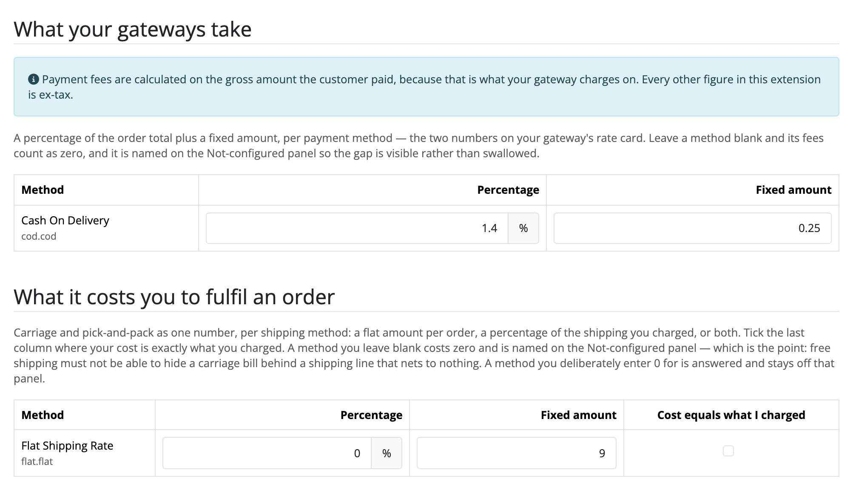853x504 pixels.
Task: Click the Payment fees are calculated notice text
Action: tap(424, 87)
